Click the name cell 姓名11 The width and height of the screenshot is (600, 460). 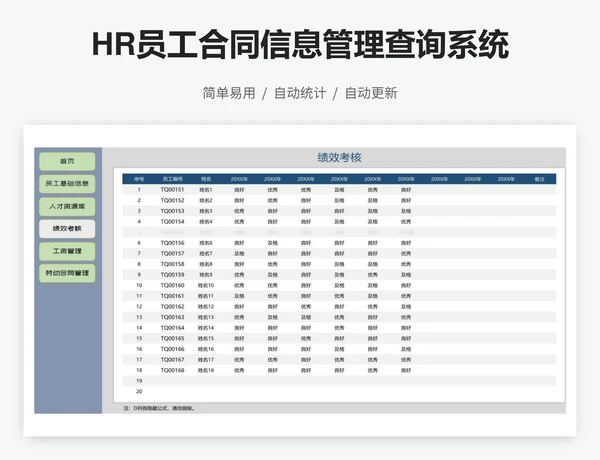point(206,296)
